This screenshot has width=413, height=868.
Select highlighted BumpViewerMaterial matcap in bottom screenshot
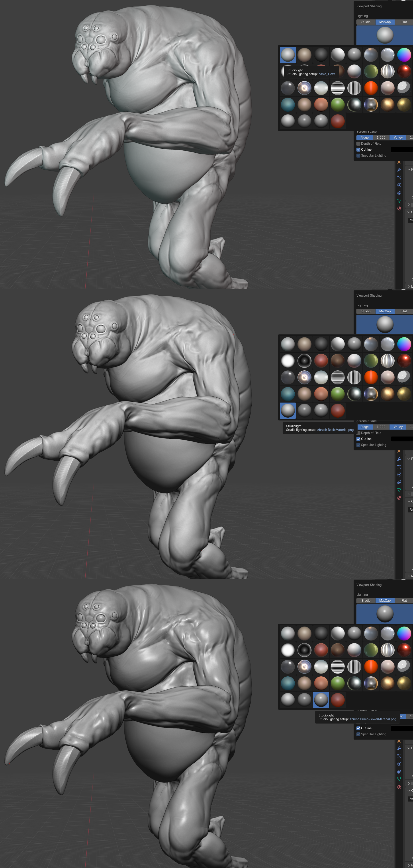pyautogui.click(x=321, y=700)
